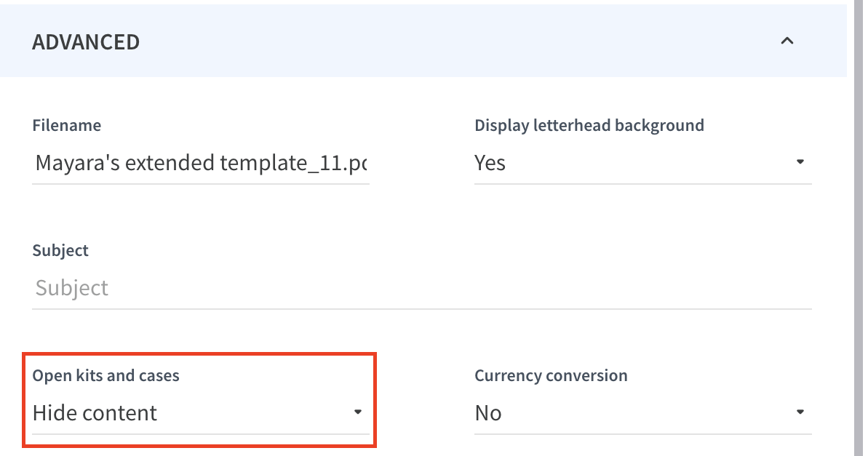Click the ADVANCED section header title
The height and width of the screenshot is (456, 868).
click(x=86, y=42)
